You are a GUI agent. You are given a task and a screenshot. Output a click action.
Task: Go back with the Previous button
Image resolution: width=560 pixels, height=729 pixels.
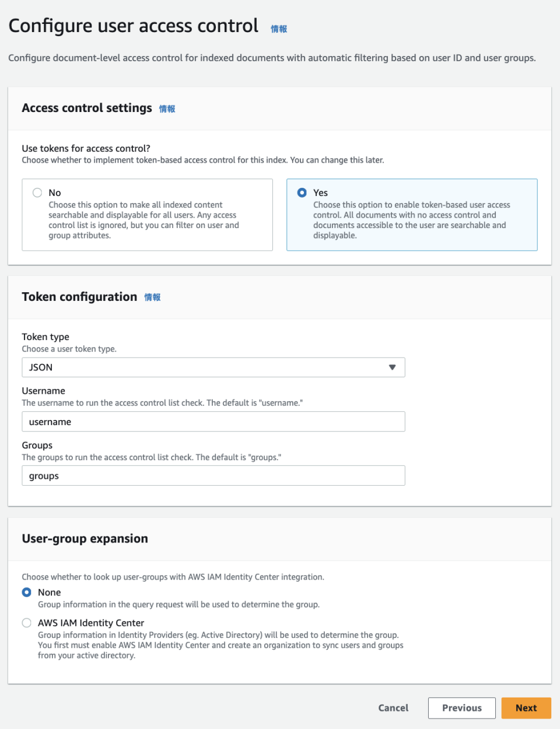pyautogui.click(x=461, y=708)
